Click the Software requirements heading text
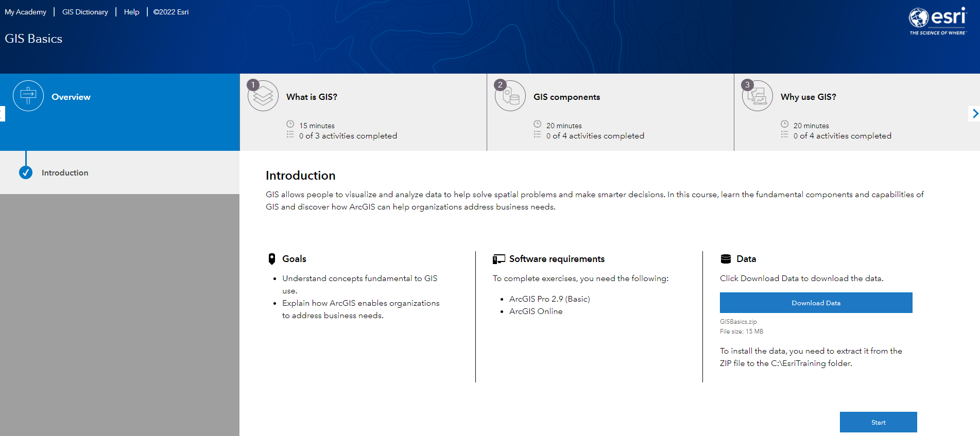Screen dimensions: 980x436 [557, 259]
